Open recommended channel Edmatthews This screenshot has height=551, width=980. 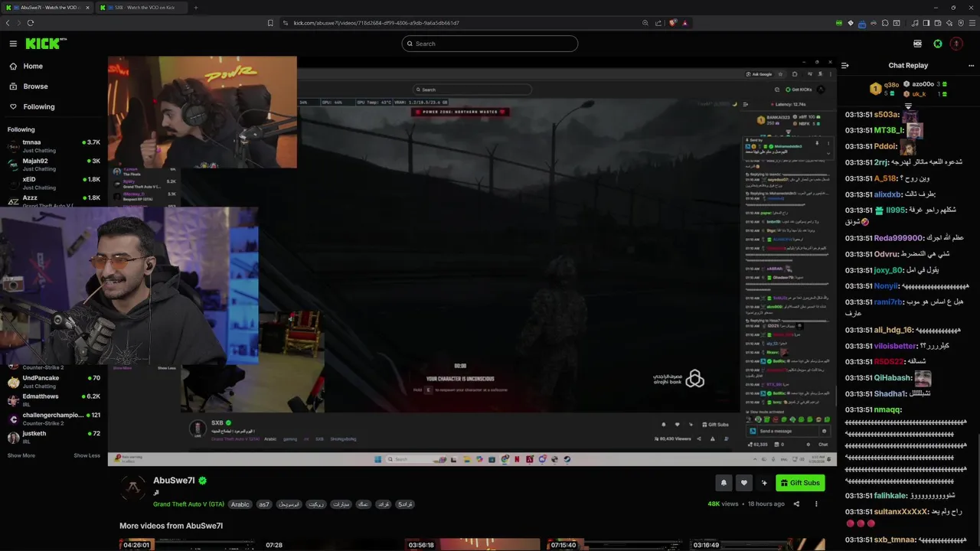click(x=54, y=399)
